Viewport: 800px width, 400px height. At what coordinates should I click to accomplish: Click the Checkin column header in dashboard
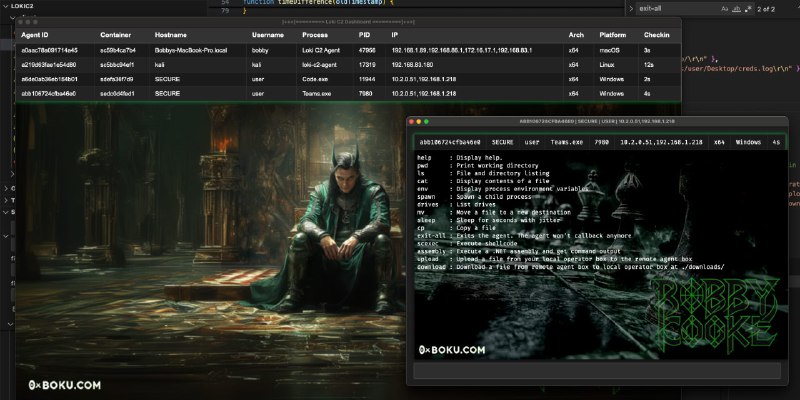[656, 35]
